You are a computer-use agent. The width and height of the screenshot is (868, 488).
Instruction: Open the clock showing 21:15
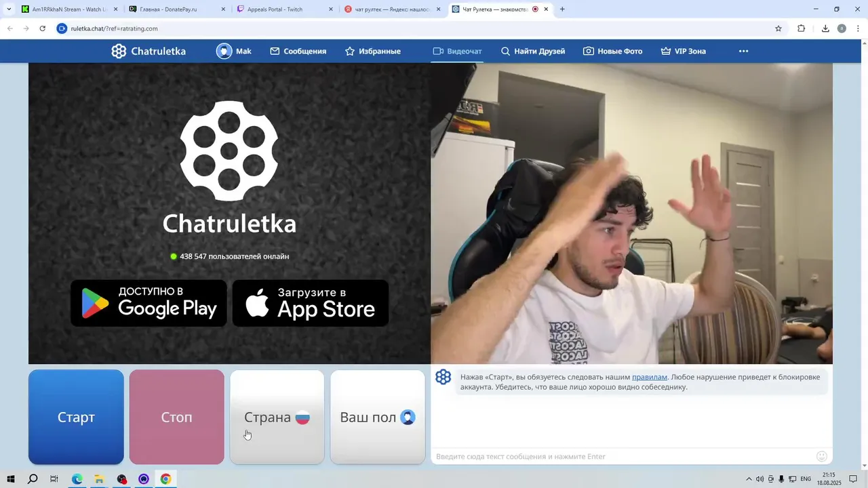[x=829, y=479]
